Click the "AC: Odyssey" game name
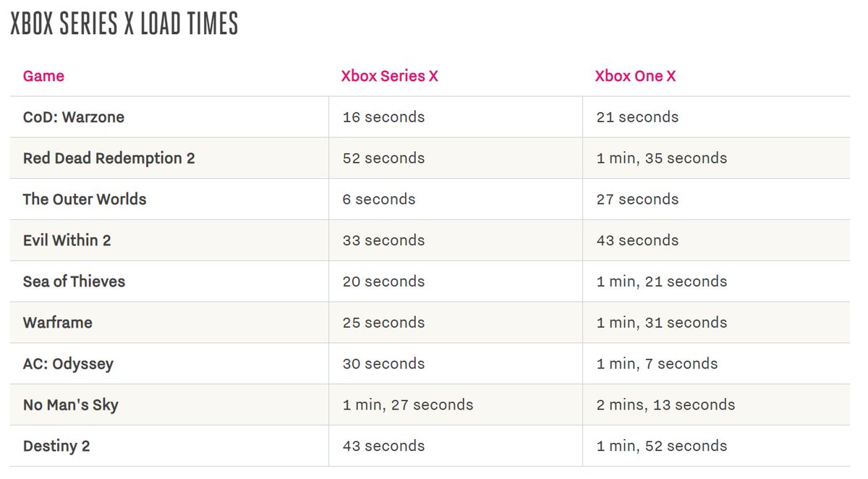The width and height of the screenshot is (868, 479). point(68,364)
